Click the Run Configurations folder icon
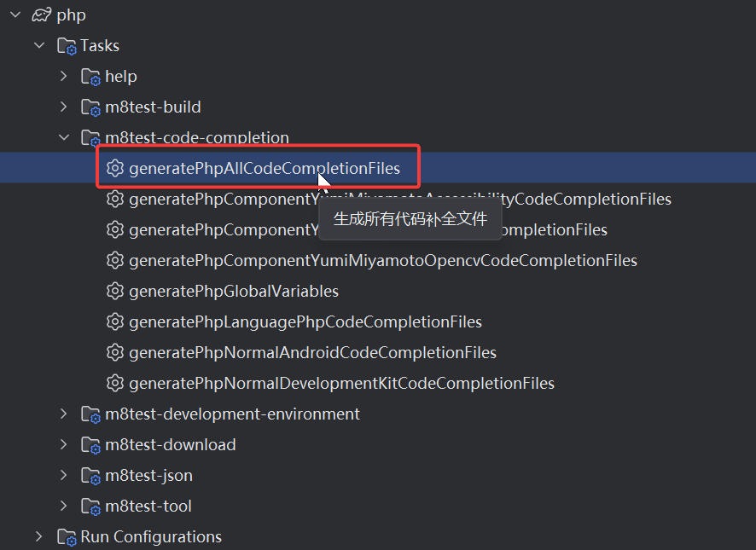 tap(67, 537)
